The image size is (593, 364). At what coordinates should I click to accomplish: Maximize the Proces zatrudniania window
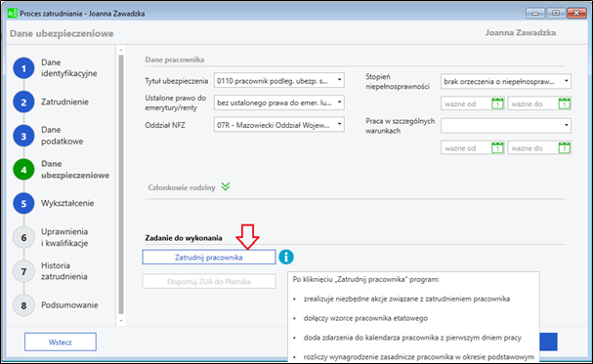coord(555,14)
